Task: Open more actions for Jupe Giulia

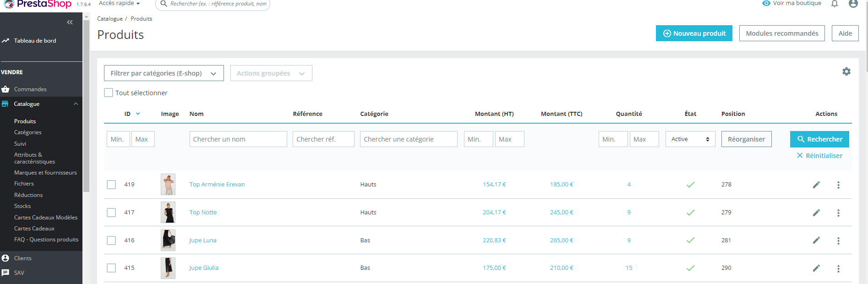Action: click(x=838, y=268)
